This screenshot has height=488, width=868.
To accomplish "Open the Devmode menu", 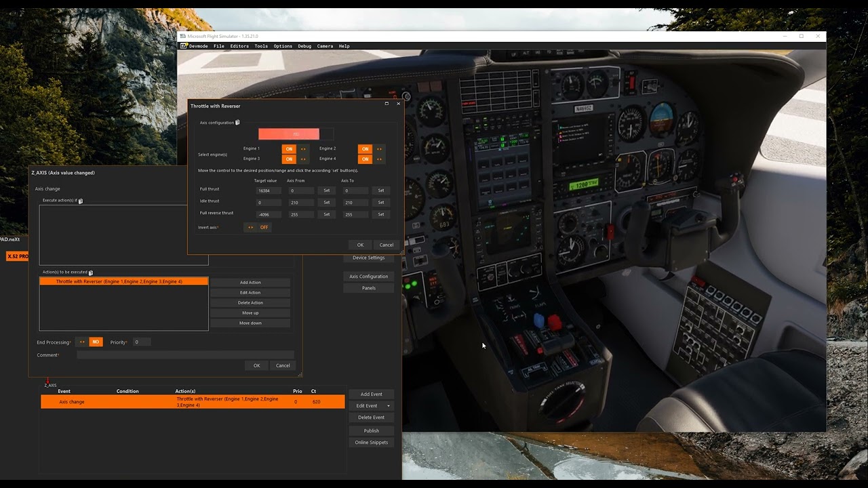I will pos(199,46).
